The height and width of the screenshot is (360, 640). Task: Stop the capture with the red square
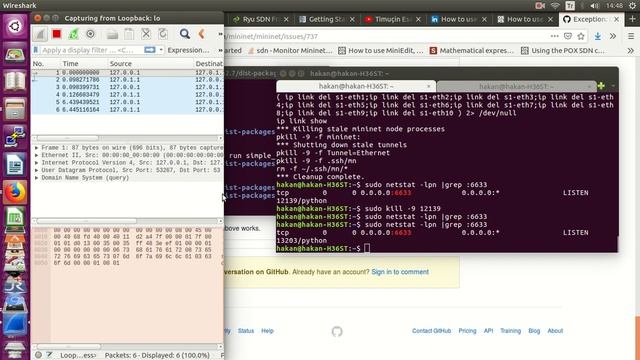point(57,34)
